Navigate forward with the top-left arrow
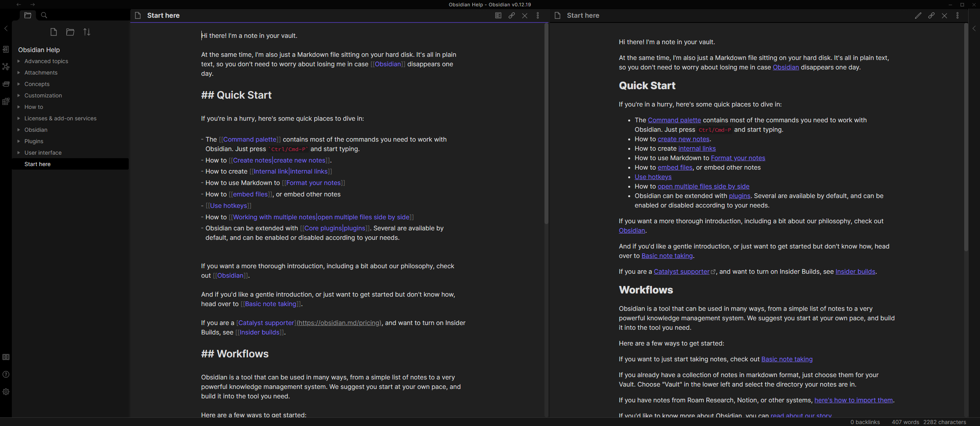Image resolution: width=980 pixels, height=426 pixels. click(x=32, y=4)
